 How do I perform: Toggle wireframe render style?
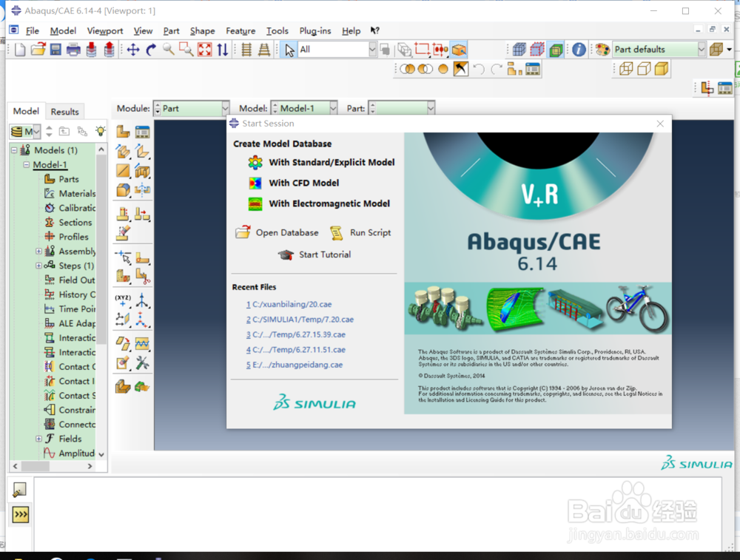519,49
